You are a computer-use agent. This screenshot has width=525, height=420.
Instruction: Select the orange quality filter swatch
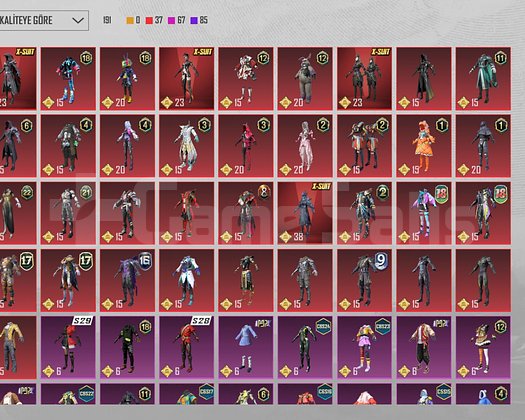(x=130, y=20)
